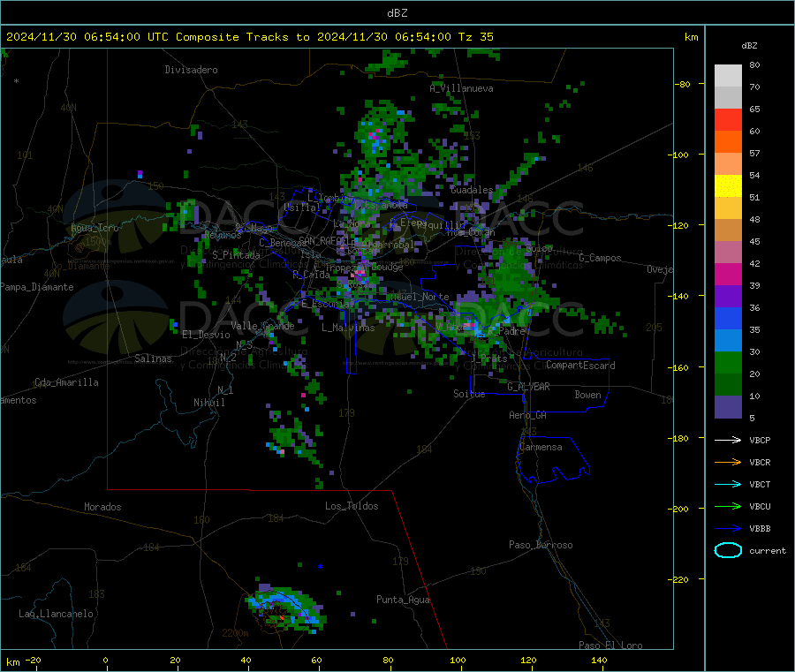The image size is (795, 672).
Task: Select the yellow 51-54 dBZ color swatch
Action: coord(728,186)
